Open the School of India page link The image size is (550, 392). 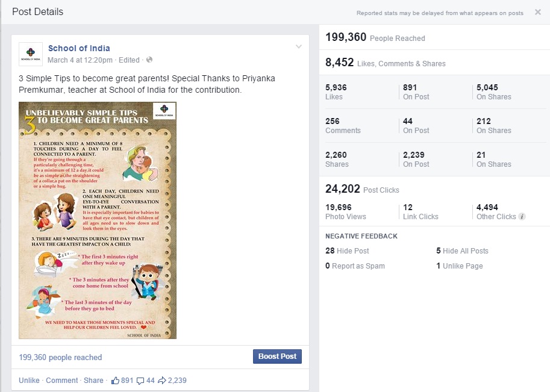click(x=79, y=48)
